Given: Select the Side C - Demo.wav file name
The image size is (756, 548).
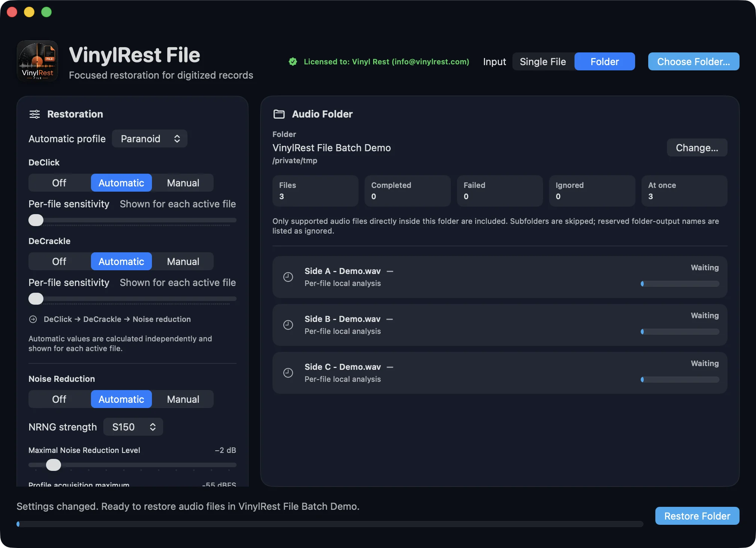Looking at the screenshot, I should click(x=342, y=367).
